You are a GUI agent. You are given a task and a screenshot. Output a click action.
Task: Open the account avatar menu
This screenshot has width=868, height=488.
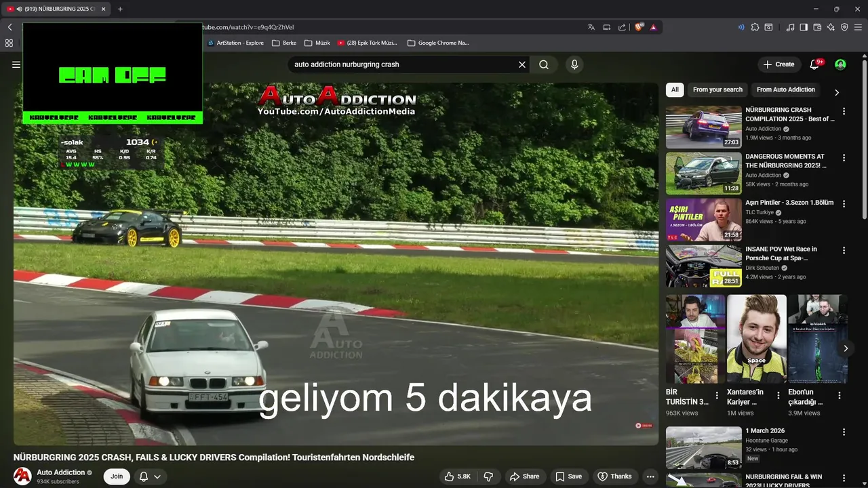[840, 64]
